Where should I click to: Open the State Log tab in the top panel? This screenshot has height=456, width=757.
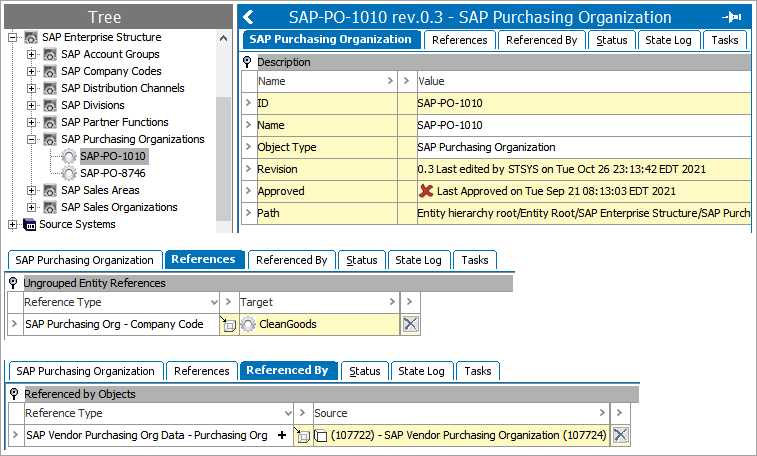[x=668, y=40]
